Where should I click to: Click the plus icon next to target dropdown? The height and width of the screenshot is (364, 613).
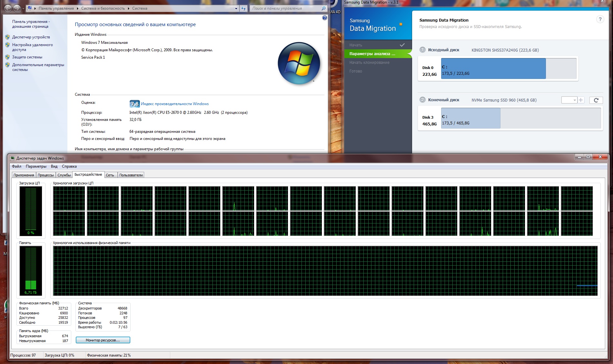581,100
